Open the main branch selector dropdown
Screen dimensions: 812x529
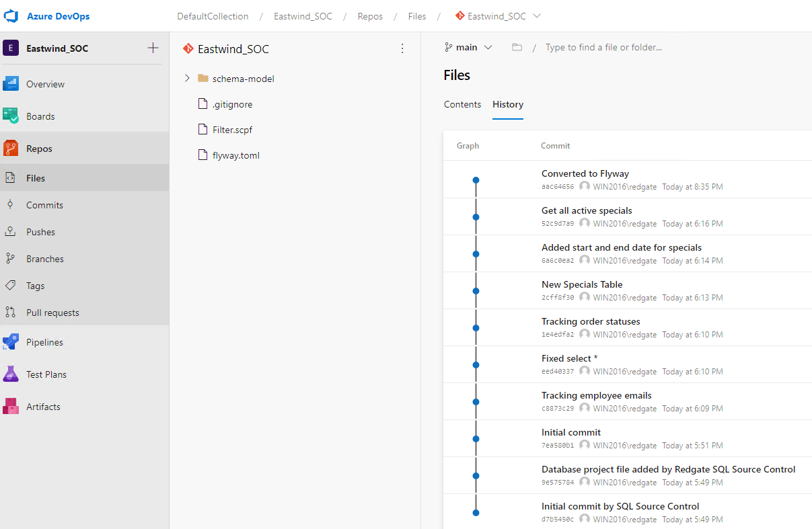[468, 48]
